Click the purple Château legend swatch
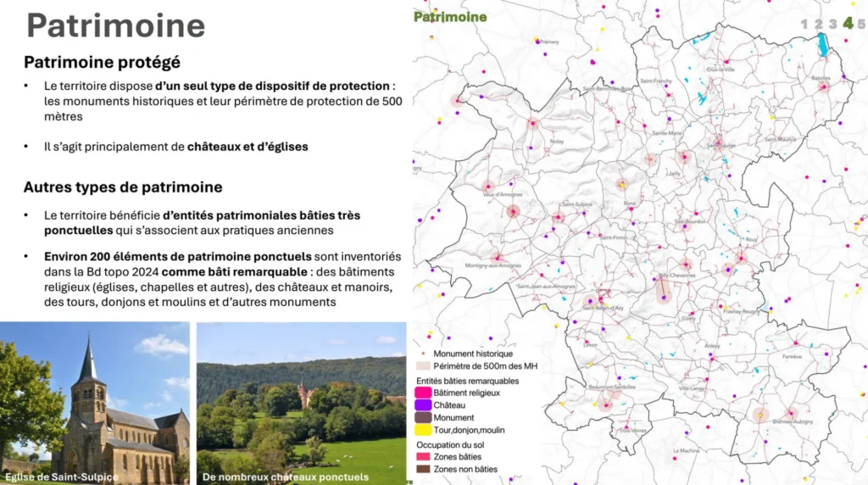This screenshot has height=485, width=868. 422,405
